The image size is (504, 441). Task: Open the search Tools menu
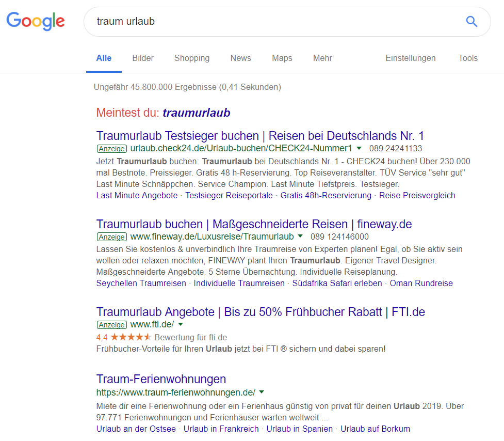click(468, 58)
